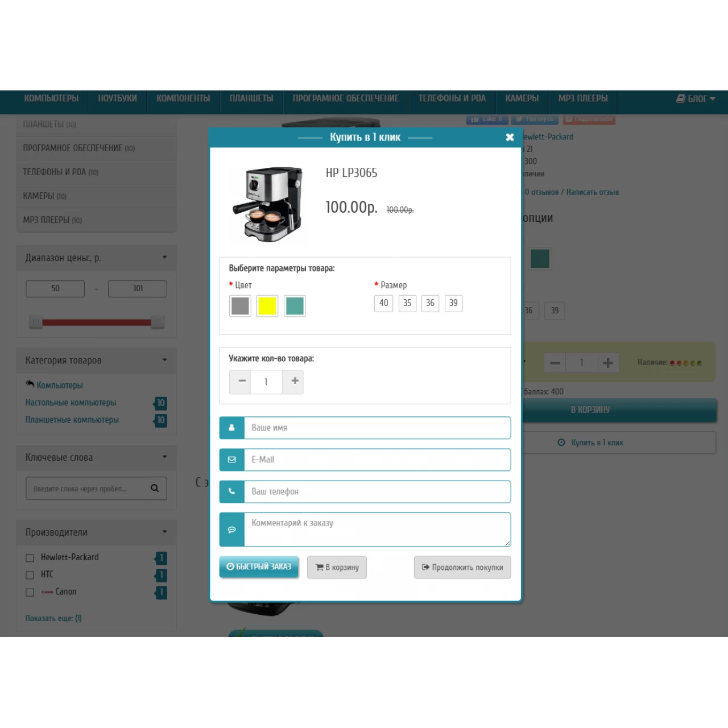Choose size 36 in the dialog
The image size is (728, 728).
coord(430,303)
